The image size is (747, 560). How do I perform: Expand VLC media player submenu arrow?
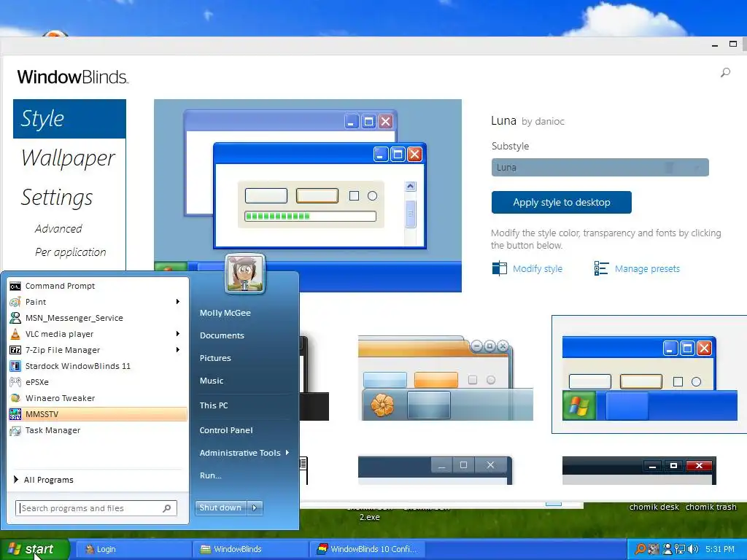[178, 333]
